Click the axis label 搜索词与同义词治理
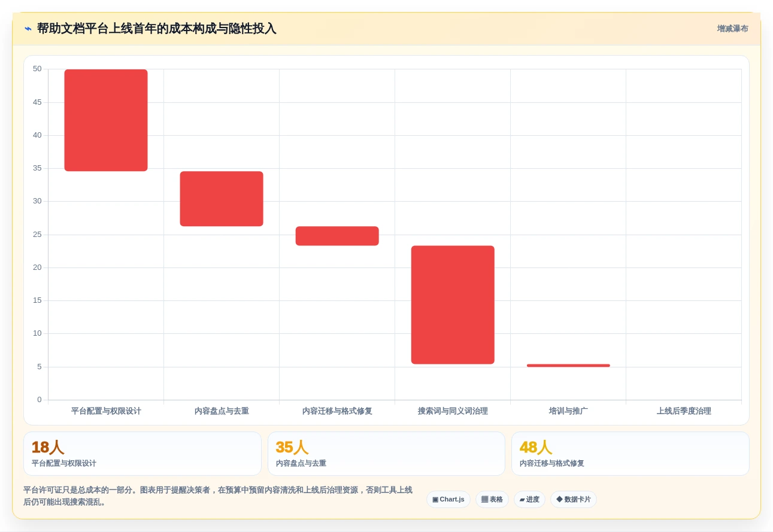 [x=453, y=411]
